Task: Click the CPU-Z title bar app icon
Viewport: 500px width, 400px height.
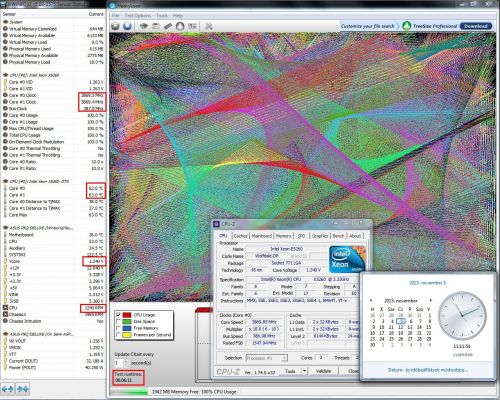Action: pyautogui.click(x=216, y=224)
